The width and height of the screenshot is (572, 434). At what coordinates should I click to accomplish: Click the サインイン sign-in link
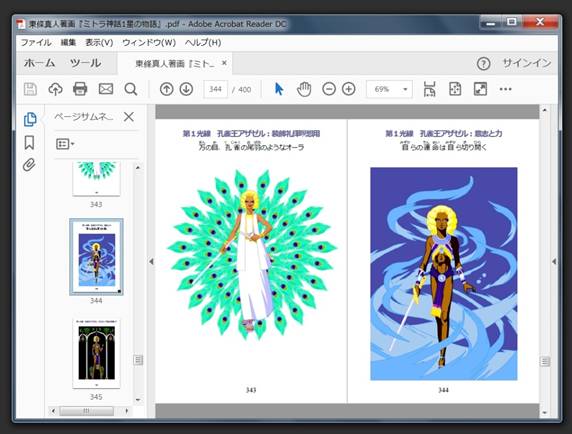click(526, 63)
